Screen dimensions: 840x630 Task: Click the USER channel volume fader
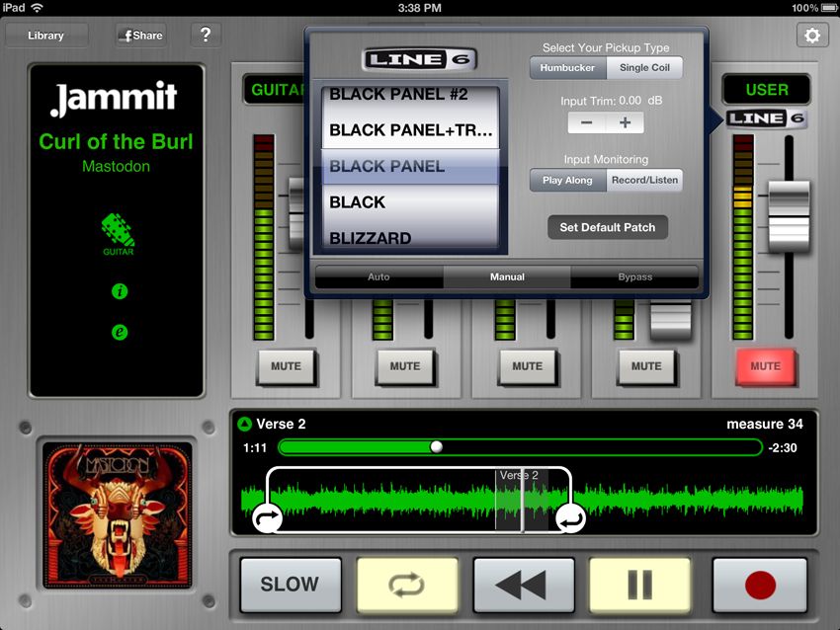click(789, 217)
